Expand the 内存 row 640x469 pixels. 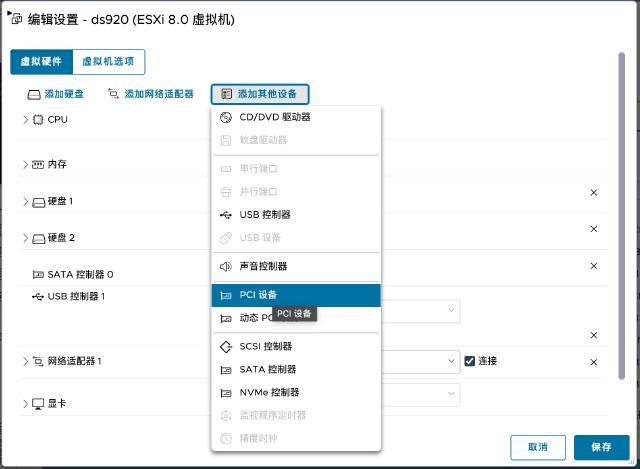pos(26,164)
